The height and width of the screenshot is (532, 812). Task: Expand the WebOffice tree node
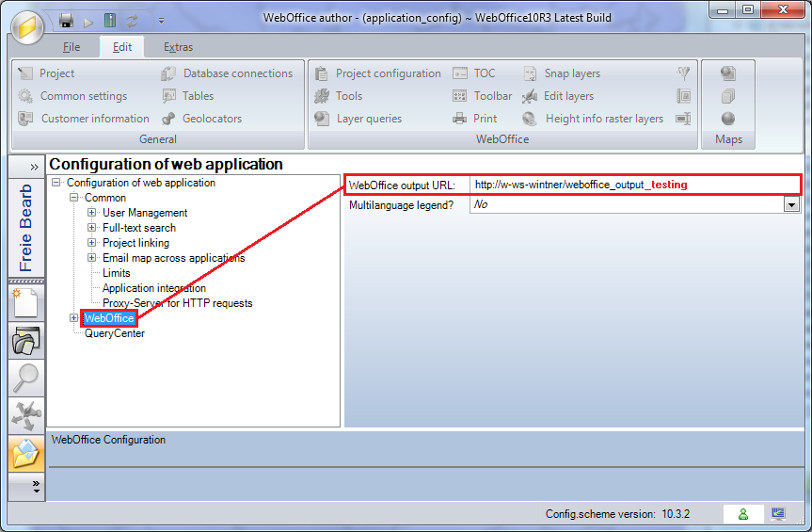point(74,318)
